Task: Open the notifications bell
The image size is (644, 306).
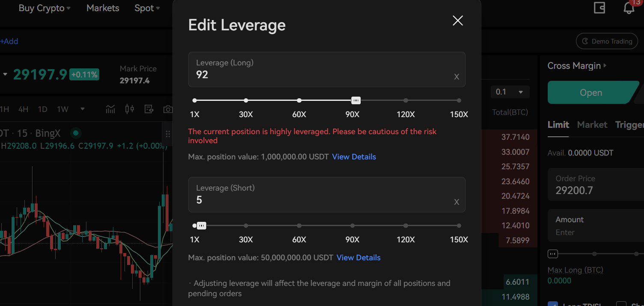Action: click(x=629, y=8)
